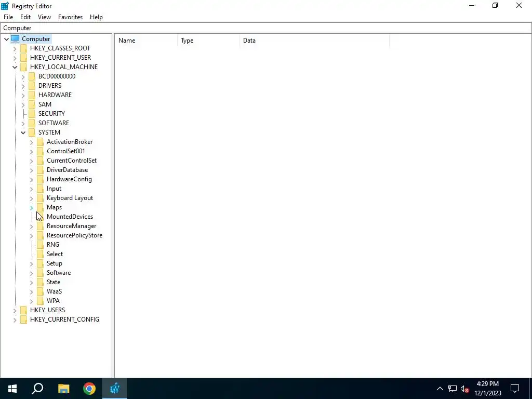Select the BCD00000000 key label
Screen dimensions: 532x399
(x=57, y=76)
